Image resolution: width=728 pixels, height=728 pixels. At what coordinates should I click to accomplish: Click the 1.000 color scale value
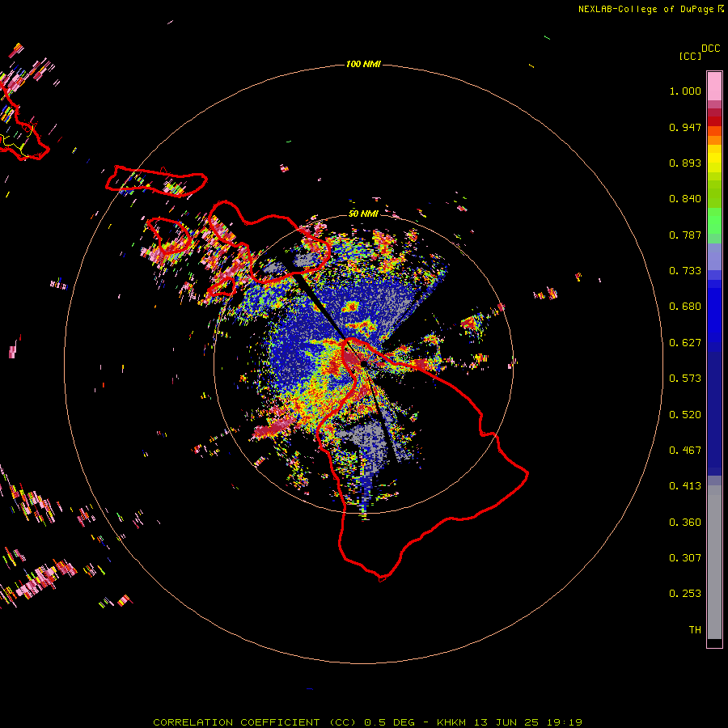coord(685,91)
